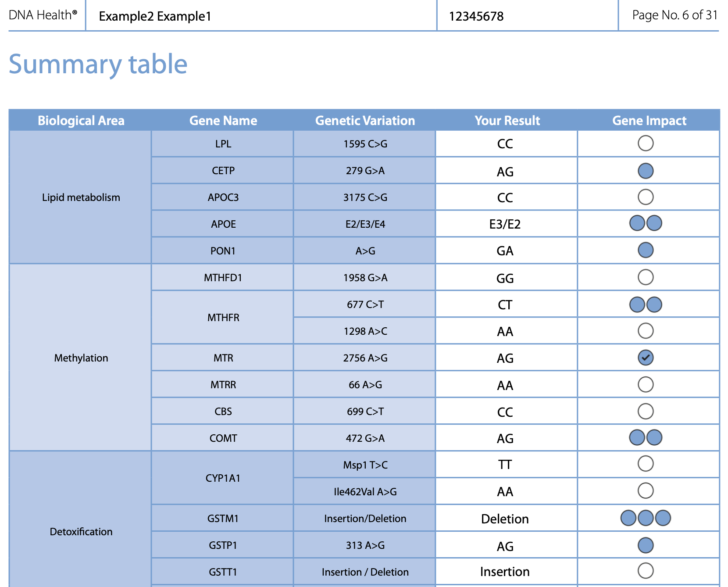The image size is (728, 587).
Task: Click the GA result for PON1
Action: pyautogui.click(x=507, y=251)
